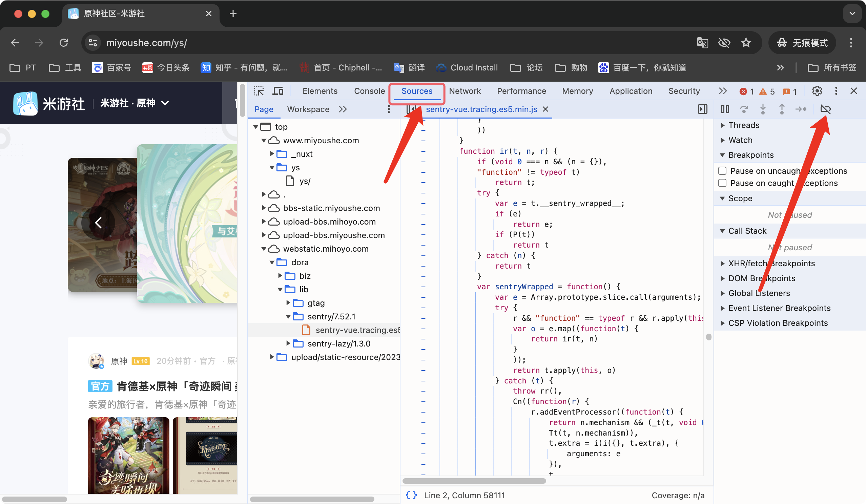The height and width of the screenshot is (504, 866).
Task: Switch to the Application tab
Action: pyautogui.click(x=631, y=91)
